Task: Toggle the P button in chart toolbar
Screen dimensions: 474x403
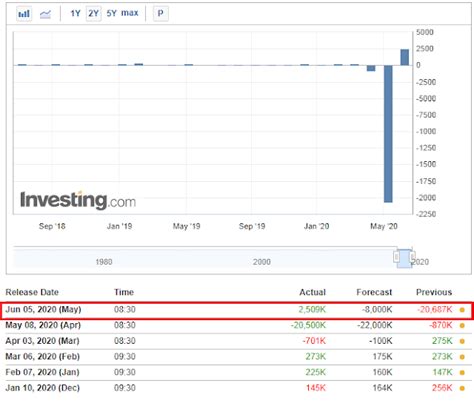Action: 161,13
